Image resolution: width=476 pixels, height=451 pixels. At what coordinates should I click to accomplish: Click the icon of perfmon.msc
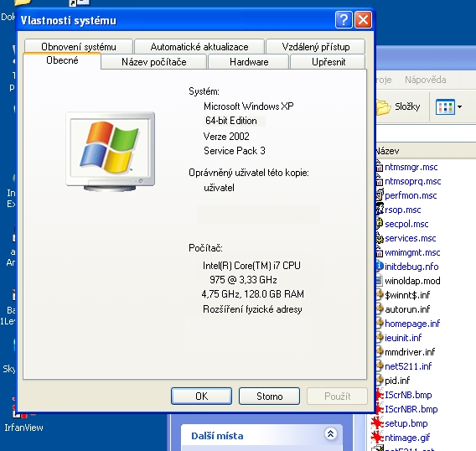click(380, 195)
